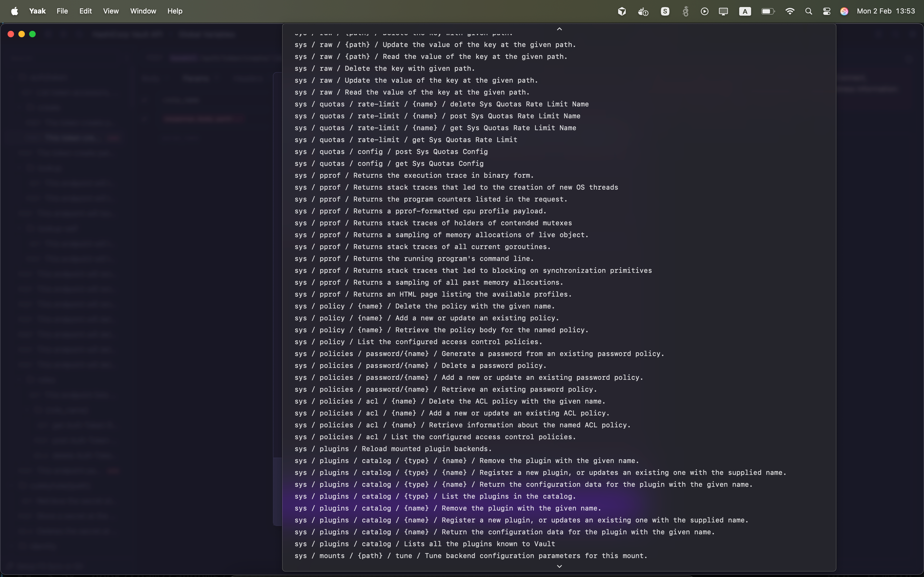Choose 'Tune backend configuration parameters for this mount'
This screenshot has width=924, height=577.
[x=471, y=556]
